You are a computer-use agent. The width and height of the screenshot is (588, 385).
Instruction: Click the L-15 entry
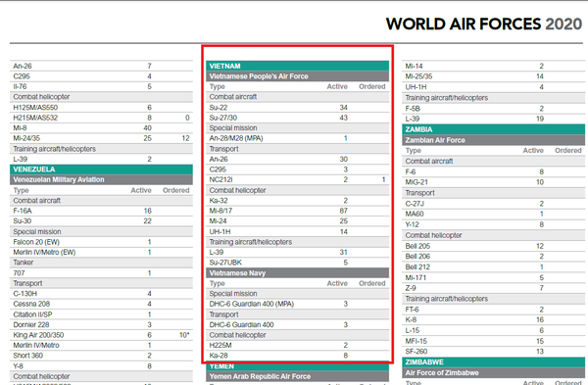point(493,330)
